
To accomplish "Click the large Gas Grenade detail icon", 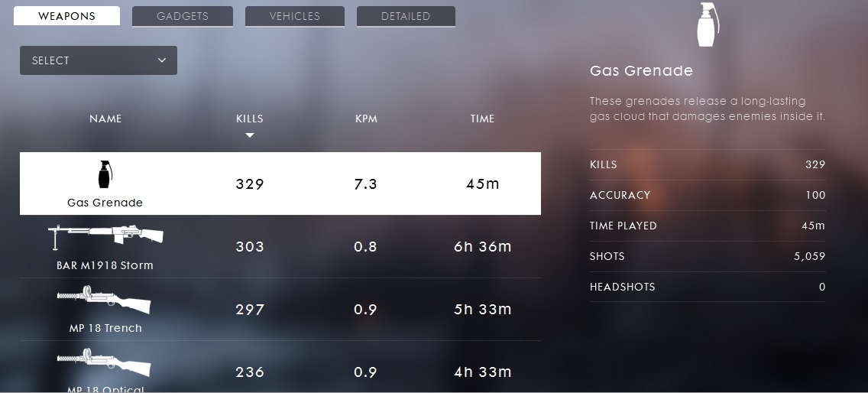I will click(708, 26).
